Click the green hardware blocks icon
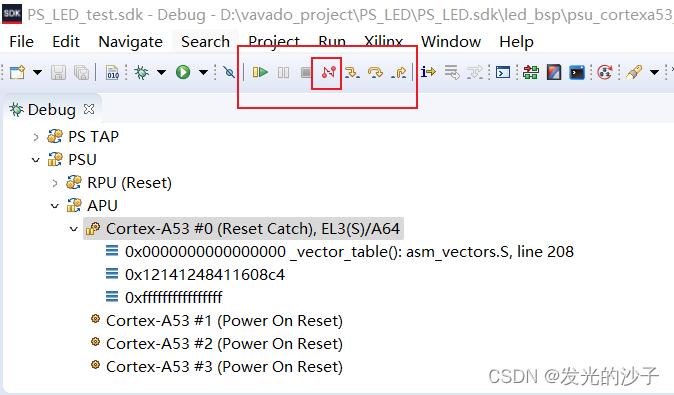 [x=531, y=72]
